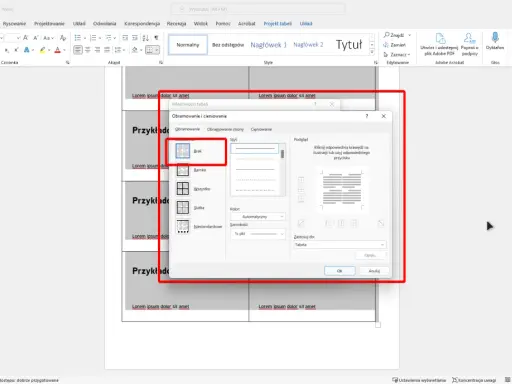Screen dimensions: 512x384
Task: Open the Szerokość line width dropdown
Action: (x=258, y=234)
